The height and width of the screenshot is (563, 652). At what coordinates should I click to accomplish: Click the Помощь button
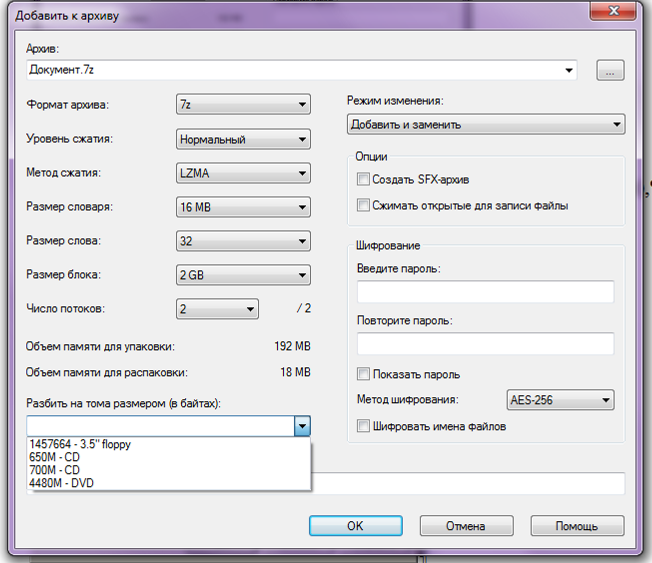577,526
